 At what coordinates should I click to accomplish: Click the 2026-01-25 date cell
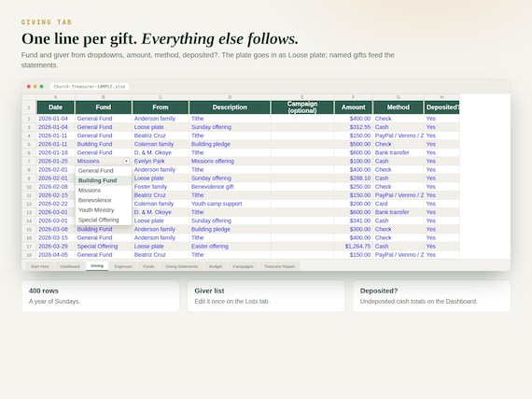click(x=55, y=162)
